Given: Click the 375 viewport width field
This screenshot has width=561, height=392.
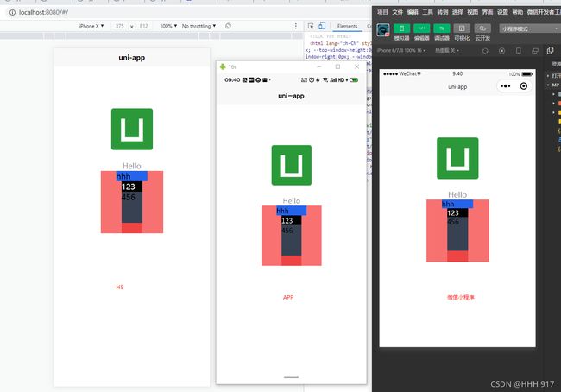Looking at the screenshot, I should pyautogui.click(x=119, y=26).
